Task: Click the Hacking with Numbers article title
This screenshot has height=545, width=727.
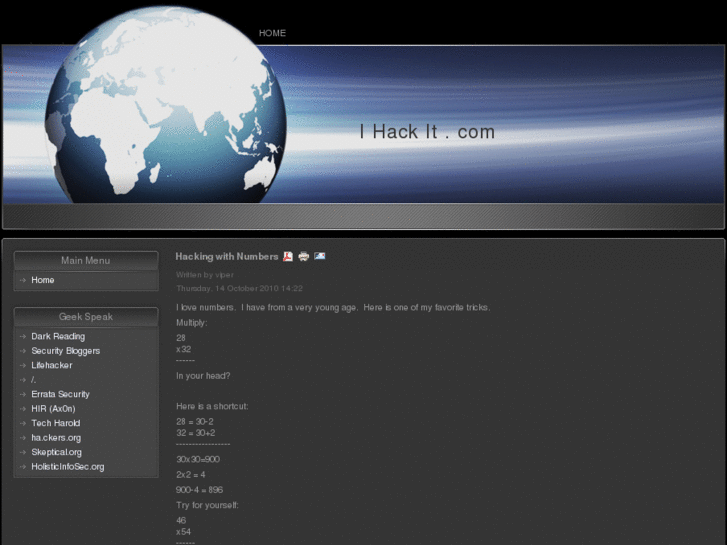Action: tap(227, 256)
